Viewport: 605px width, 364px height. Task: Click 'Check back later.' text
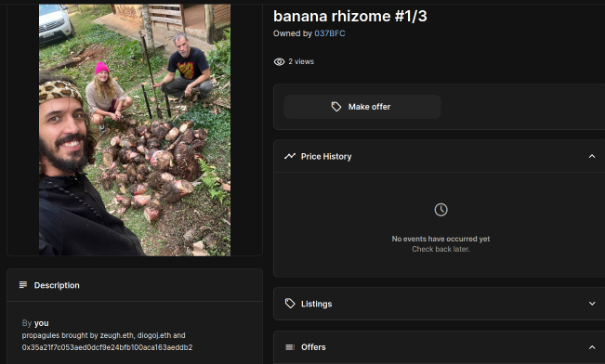click(x=441, y=249)
